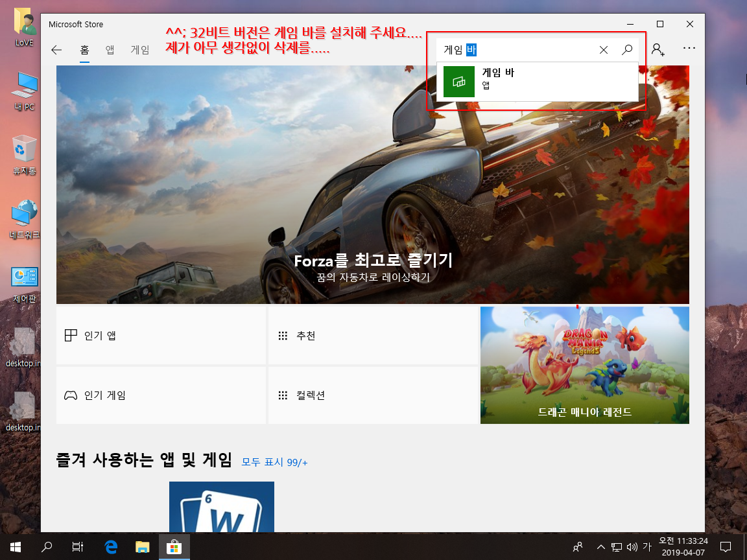Maximize the Microsoft Store window
This screenshot has width=747, height=560.
660,24
